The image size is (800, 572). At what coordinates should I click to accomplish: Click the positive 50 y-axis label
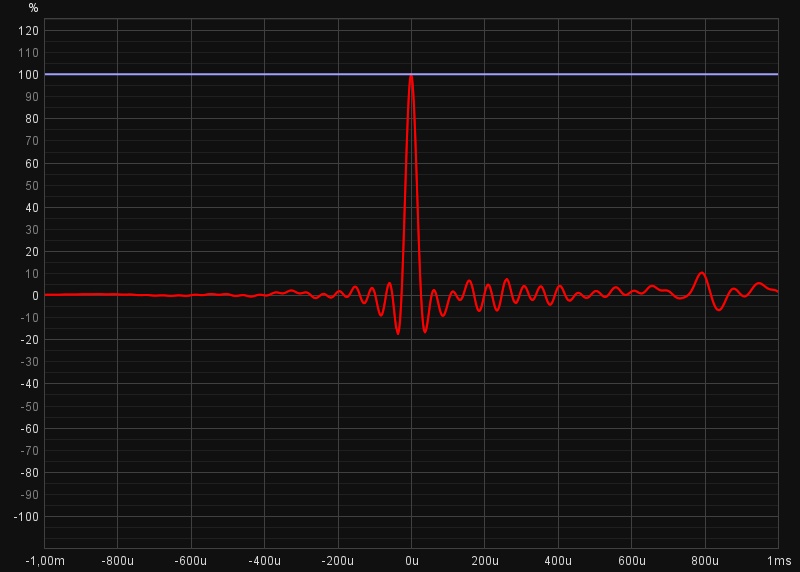[x=32, y=186]
